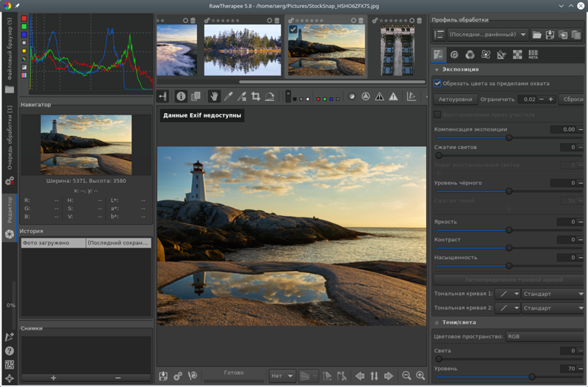Click the sync up-down arrows icon in bottom bar
Viewport: 588px width, 387px height.
coord(374,376)
